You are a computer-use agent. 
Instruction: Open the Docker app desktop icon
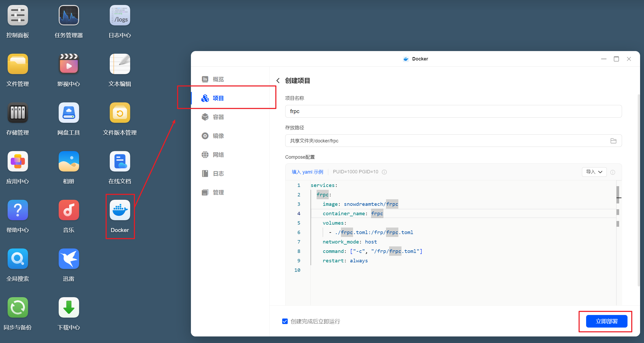pos(120,210)
